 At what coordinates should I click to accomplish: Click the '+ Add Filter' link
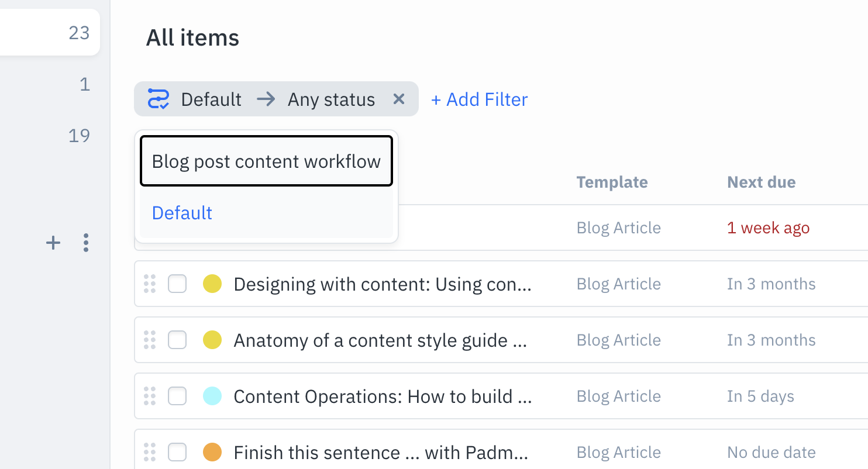(479, 99)
